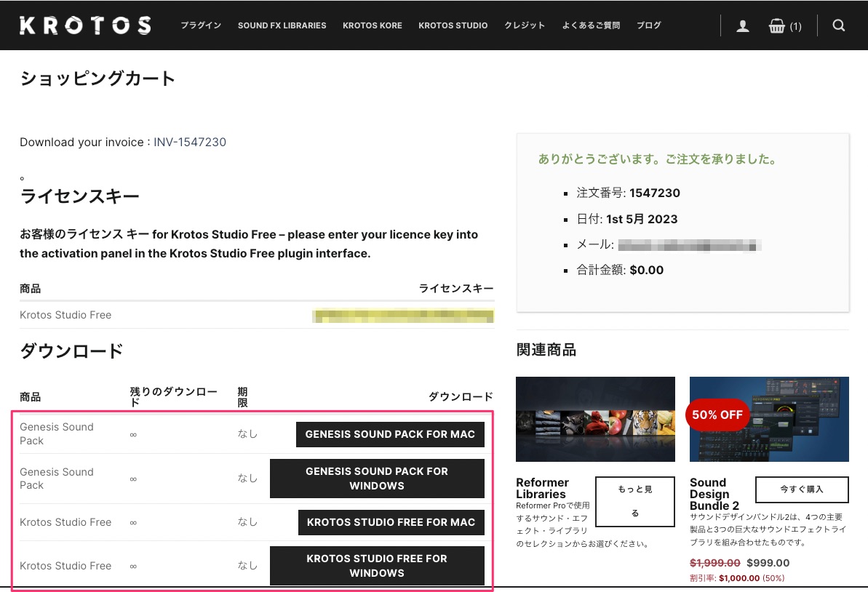868x592 pixels.
Task: Download Genesis Sound Pack for Mac
Action: [x=390, y=434]
